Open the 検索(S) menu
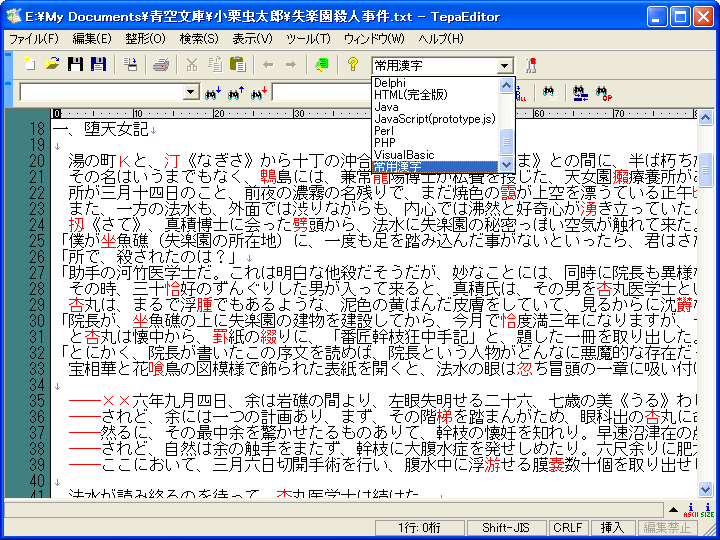720x540 pixels. coord(198,39)
